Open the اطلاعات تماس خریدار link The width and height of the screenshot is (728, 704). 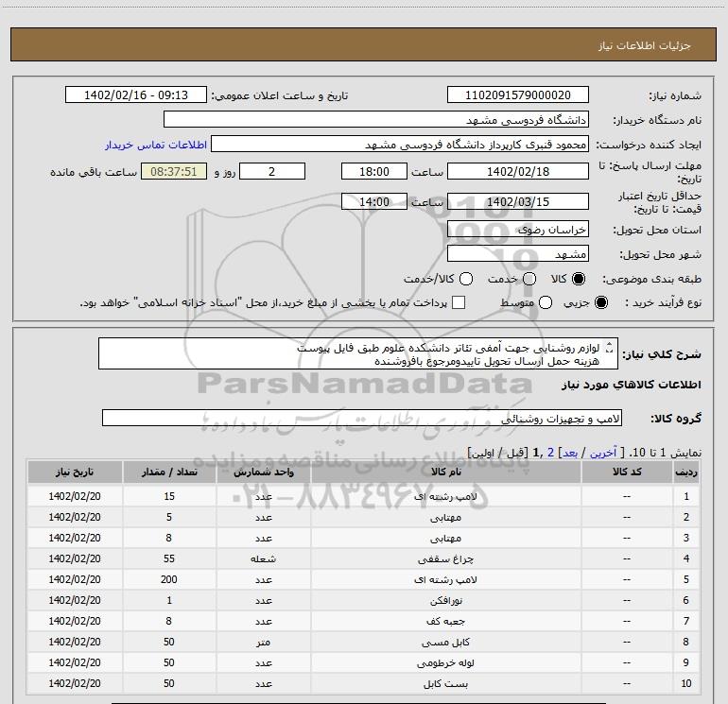pyautogui.click(x=156, y=145)
